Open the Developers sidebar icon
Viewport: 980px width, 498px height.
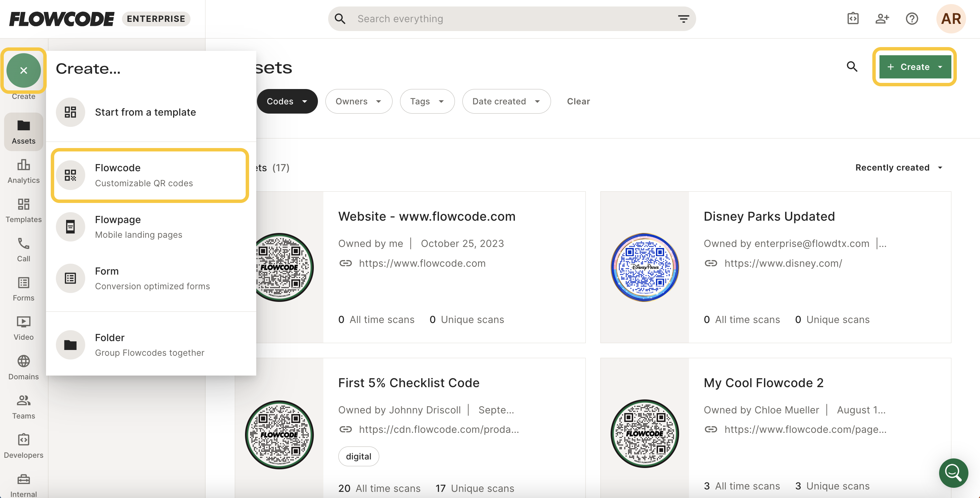tap(23, 445)
